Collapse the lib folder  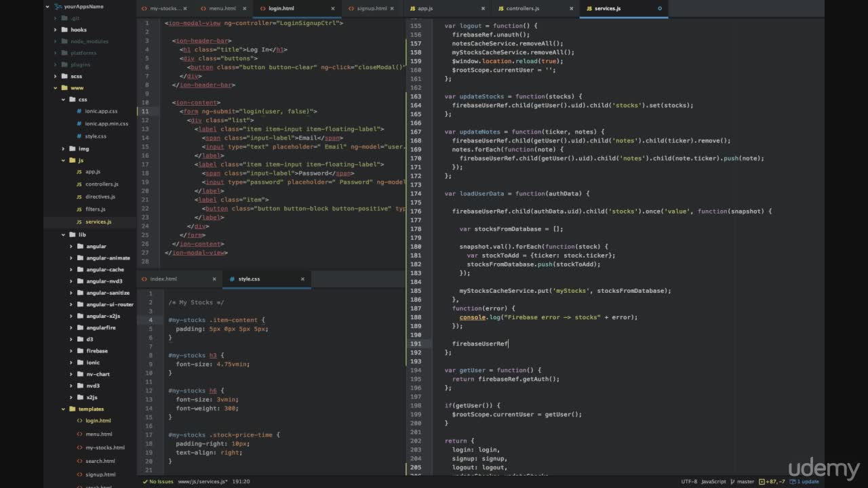[63, 235]
